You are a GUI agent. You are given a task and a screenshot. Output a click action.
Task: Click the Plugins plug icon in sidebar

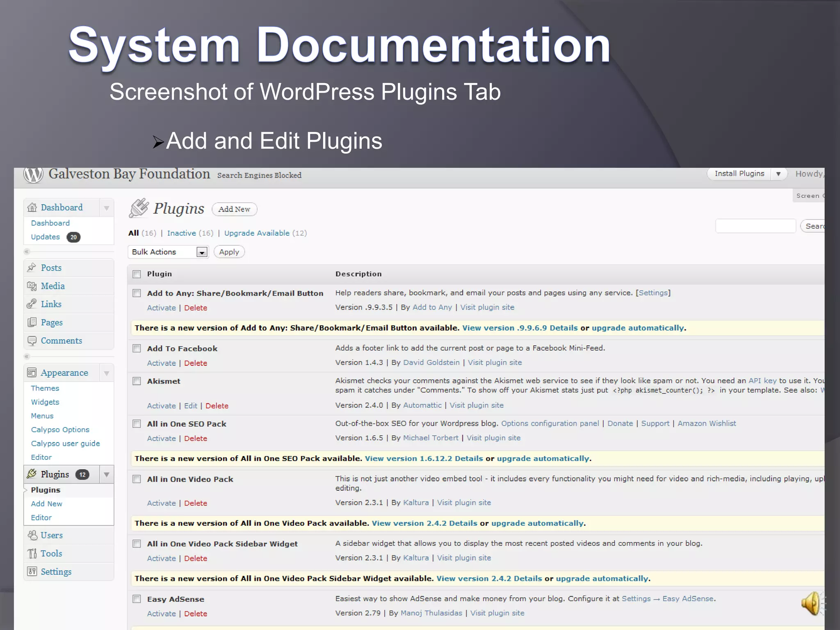pyautogui.click(x=32, y=474)
